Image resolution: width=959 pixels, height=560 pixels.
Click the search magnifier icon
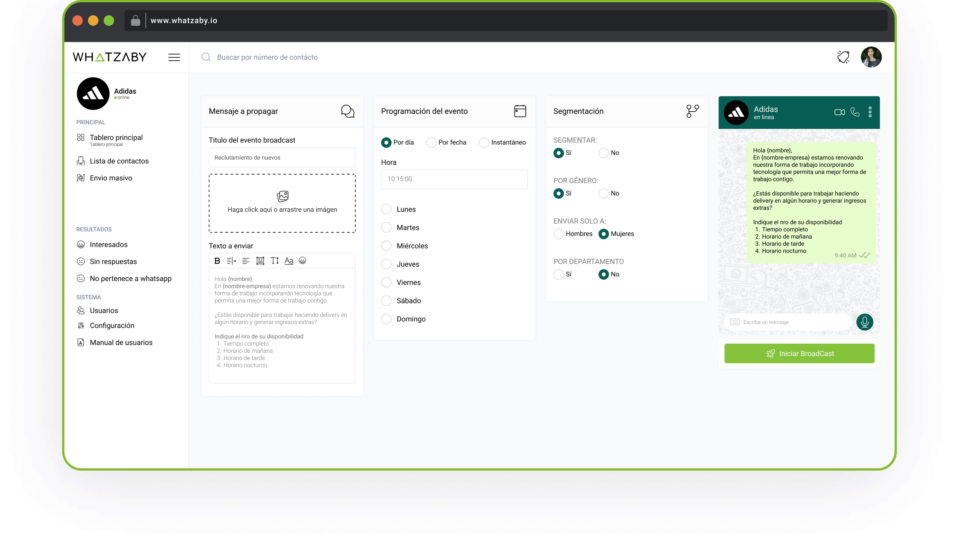pyautogui.click(x=206, y=57)
